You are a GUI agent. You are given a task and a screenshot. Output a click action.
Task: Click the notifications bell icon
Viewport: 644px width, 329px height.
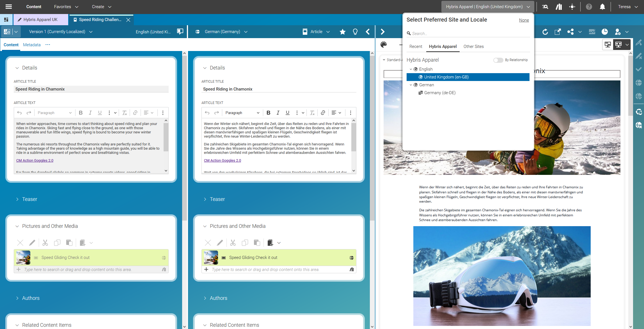click(602, 7)
